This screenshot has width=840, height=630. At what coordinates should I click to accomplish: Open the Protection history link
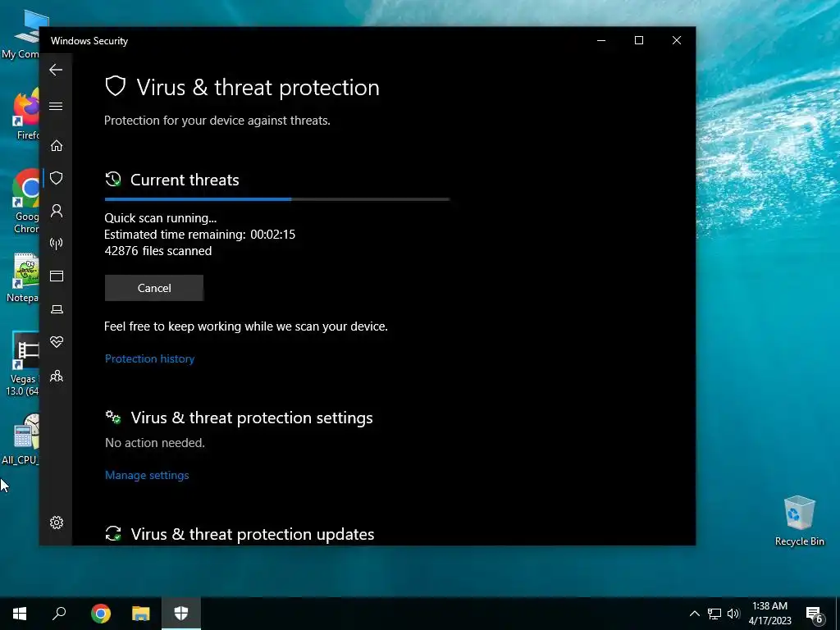(x=149, y=358)
